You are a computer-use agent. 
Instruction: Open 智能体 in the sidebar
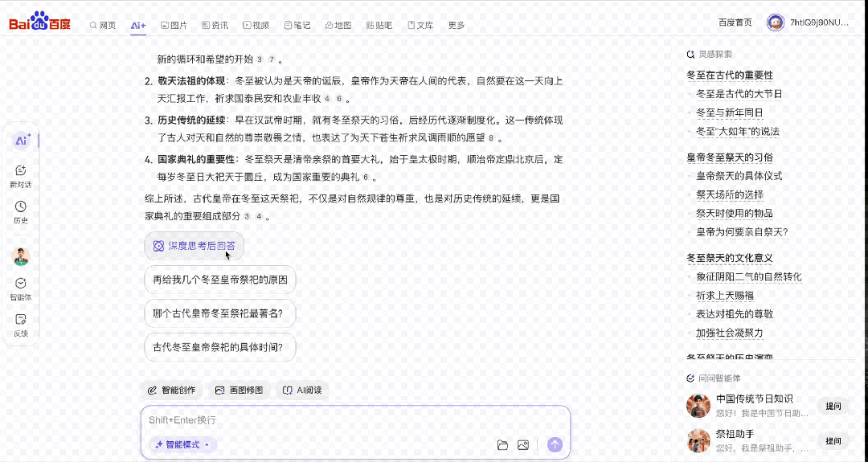(x=20, y=289)
